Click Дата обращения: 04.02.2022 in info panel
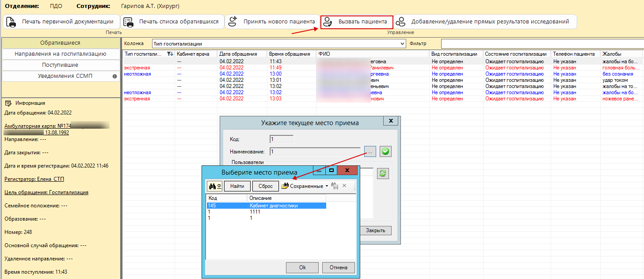 [38, 113]
